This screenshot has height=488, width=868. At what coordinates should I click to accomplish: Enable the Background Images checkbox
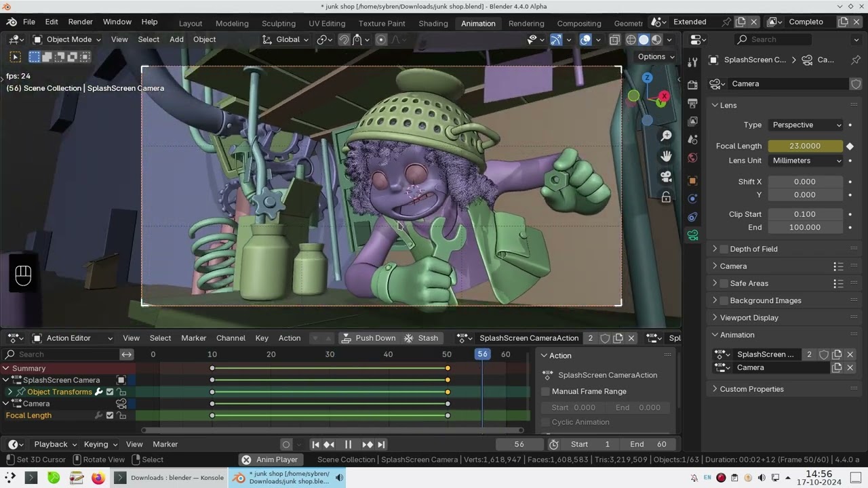724,300
